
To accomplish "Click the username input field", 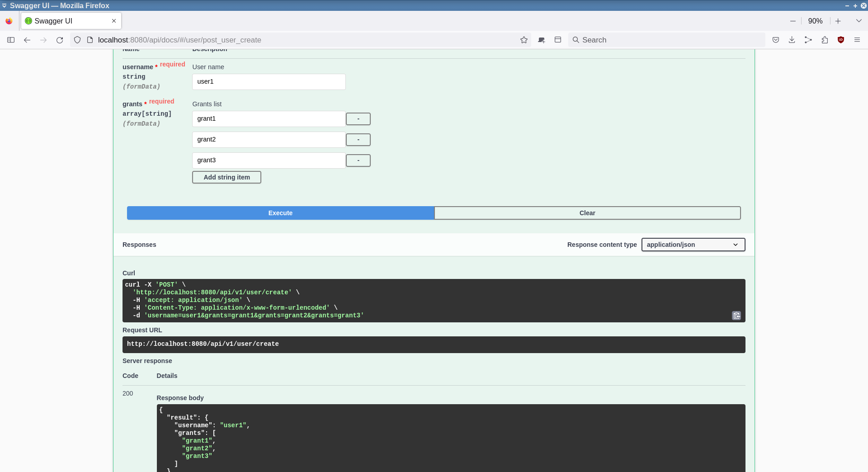I will pos(269,82).
